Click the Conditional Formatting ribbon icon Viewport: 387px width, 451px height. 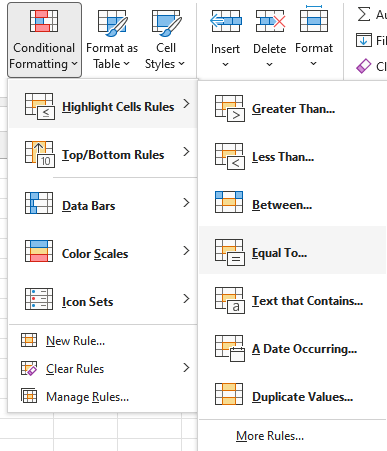44,21
